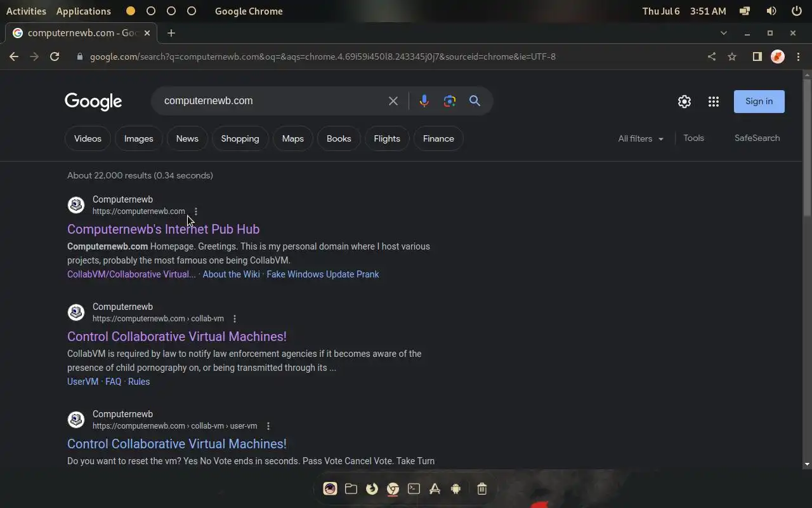Switch to the Maps filter
Viewport: 812px width, 508px height.
pos(292,138)
